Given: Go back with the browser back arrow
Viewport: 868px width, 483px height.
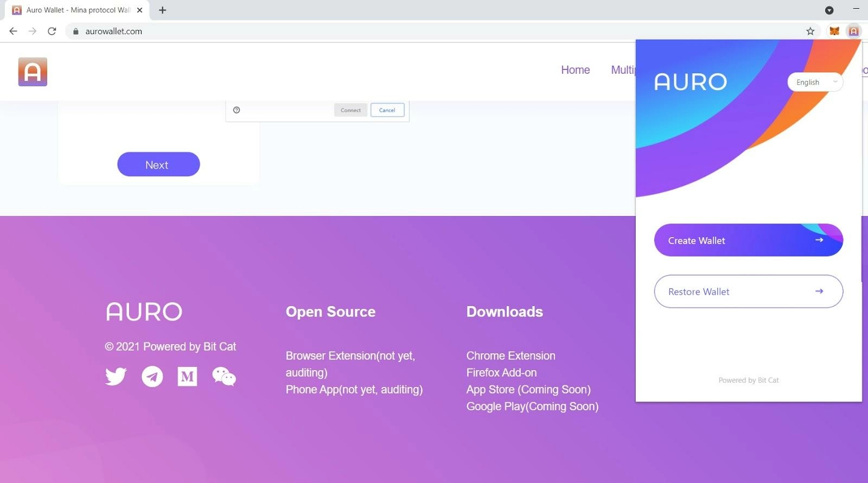Looking at the screenshot, I should click(13, 31).
